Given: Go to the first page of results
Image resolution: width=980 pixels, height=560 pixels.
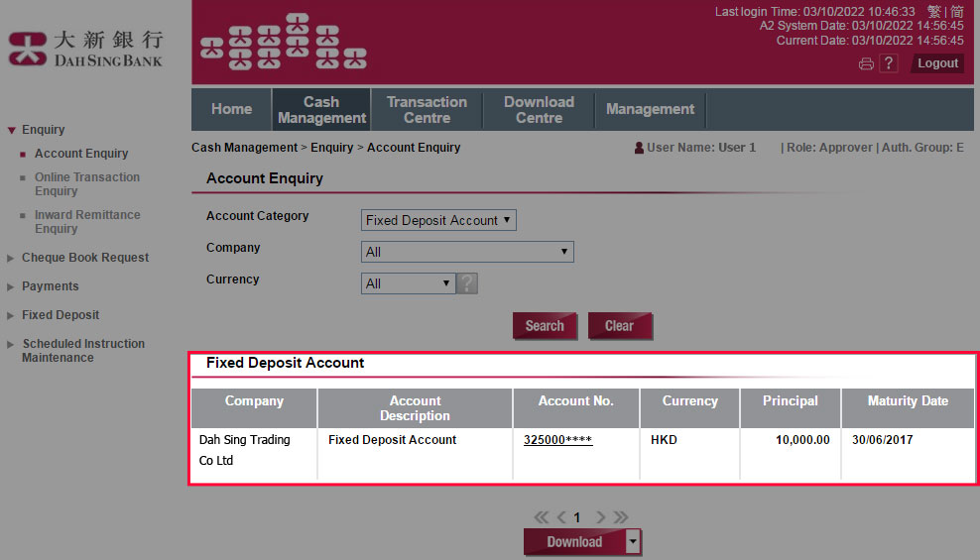Looking at the screenshot, I should click(542, 517).
